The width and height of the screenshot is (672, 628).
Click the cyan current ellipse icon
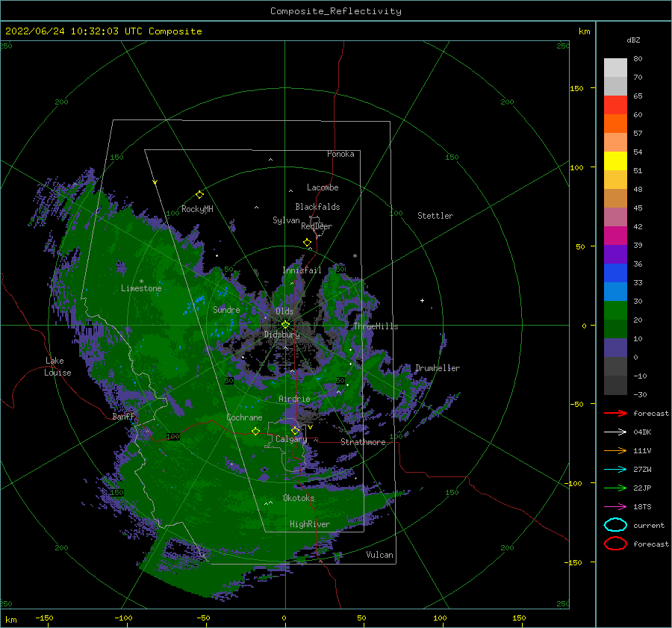[615, 525]
